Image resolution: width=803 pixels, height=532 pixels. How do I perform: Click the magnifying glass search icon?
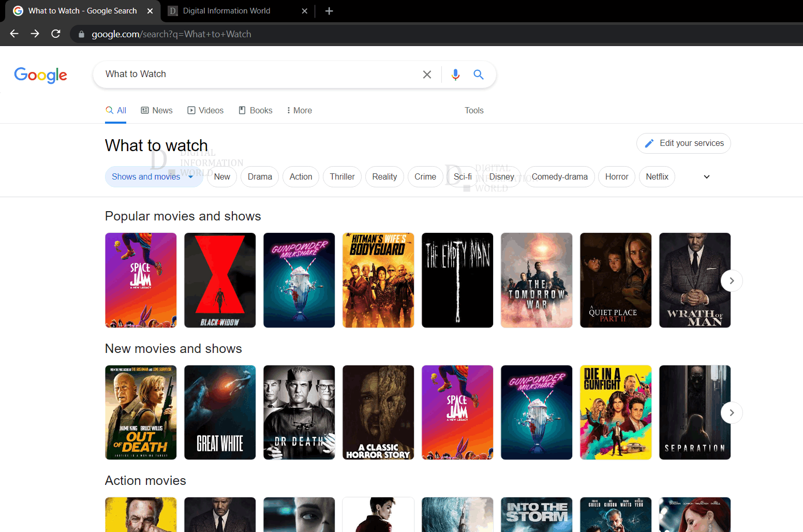pos(478,75)
